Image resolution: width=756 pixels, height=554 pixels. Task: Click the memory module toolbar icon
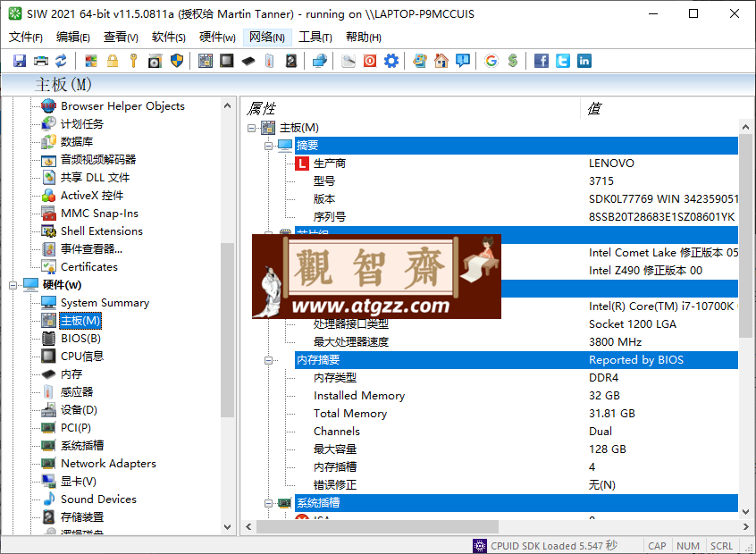click(x=248, y=61)
